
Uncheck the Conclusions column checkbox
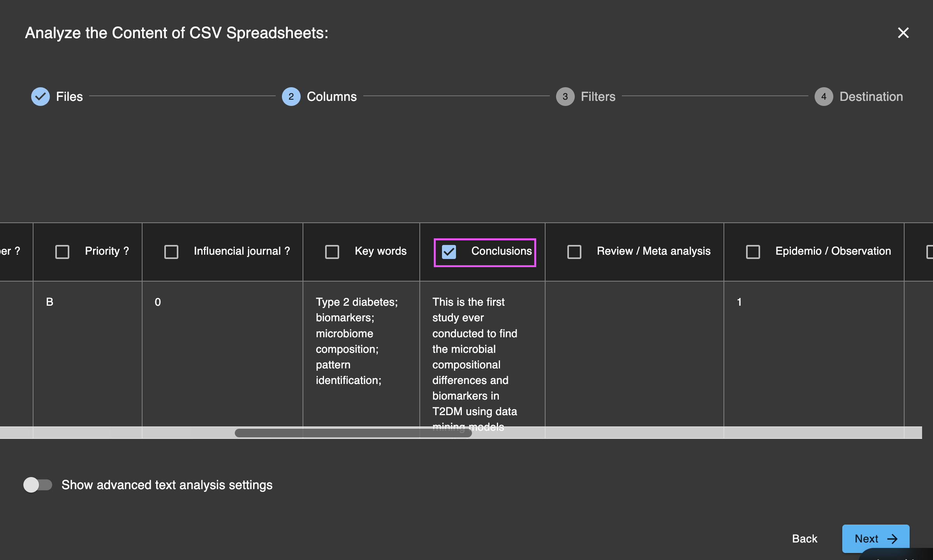(x=449, y=252)
